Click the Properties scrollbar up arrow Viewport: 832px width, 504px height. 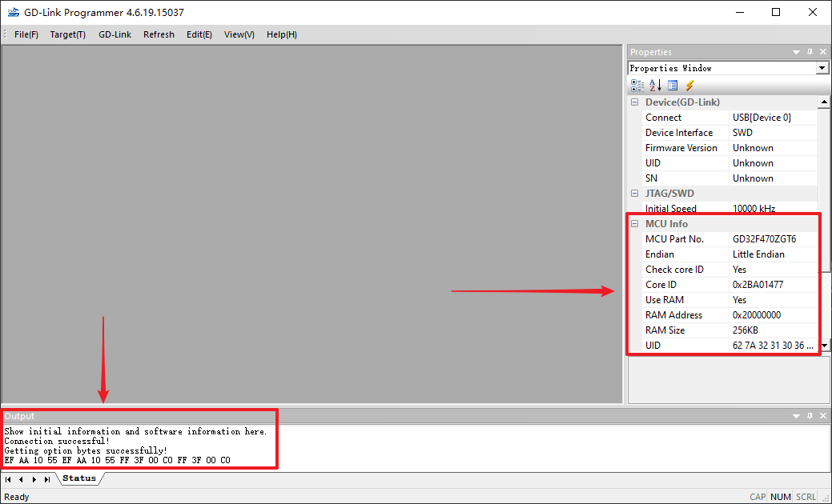pos(824,102)
